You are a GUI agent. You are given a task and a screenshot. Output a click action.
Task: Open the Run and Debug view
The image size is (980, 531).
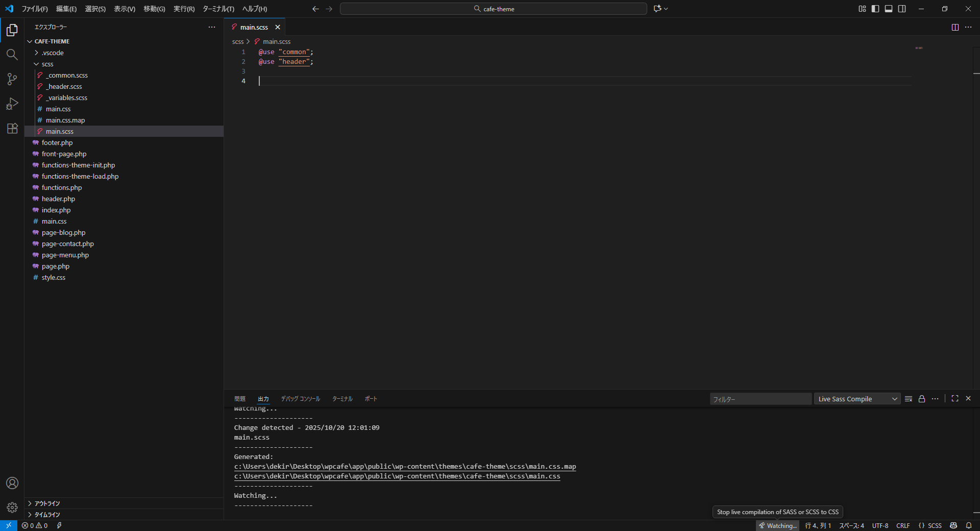point(12,104)
